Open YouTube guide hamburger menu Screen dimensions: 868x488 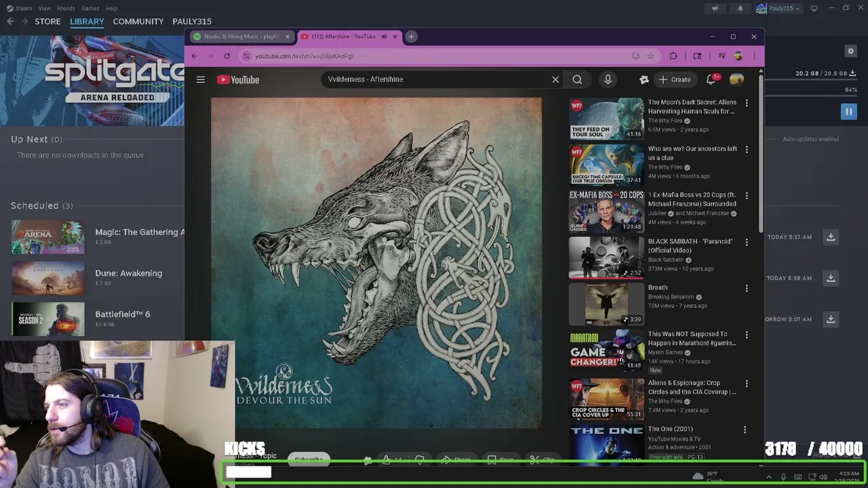click(x=201, y=80)
